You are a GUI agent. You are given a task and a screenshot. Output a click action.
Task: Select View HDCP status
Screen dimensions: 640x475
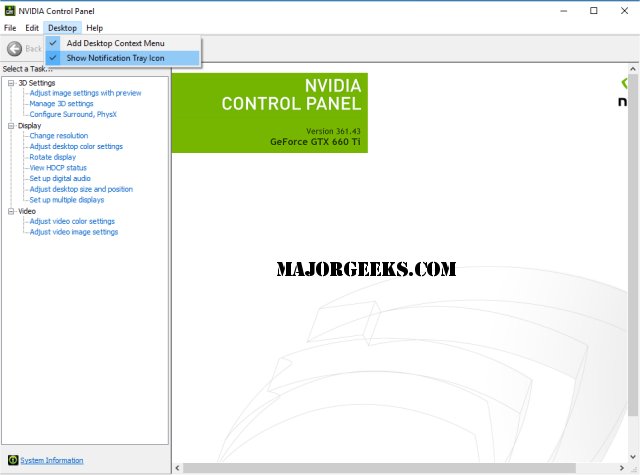click(x=58, y=168)
